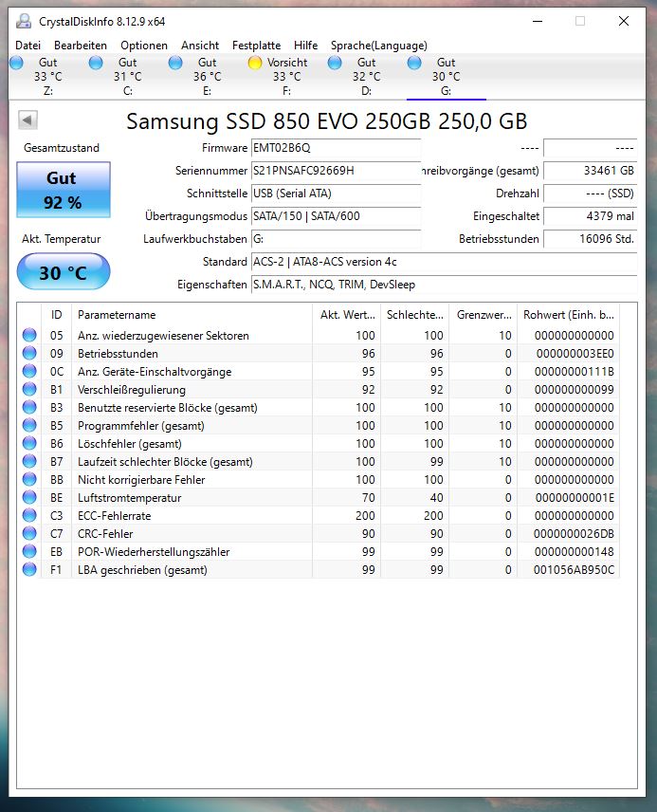Viewport: 657px width, 812px height.
Task: Click the Laufwerkbuchstaben field G:
Action: [336, 239]
